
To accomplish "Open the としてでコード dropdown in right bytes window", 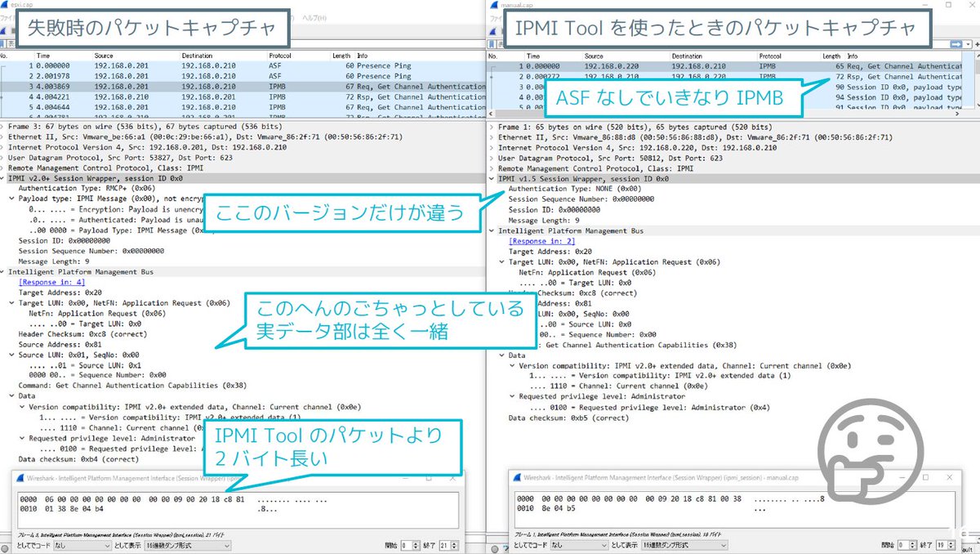I will [577, 544].
